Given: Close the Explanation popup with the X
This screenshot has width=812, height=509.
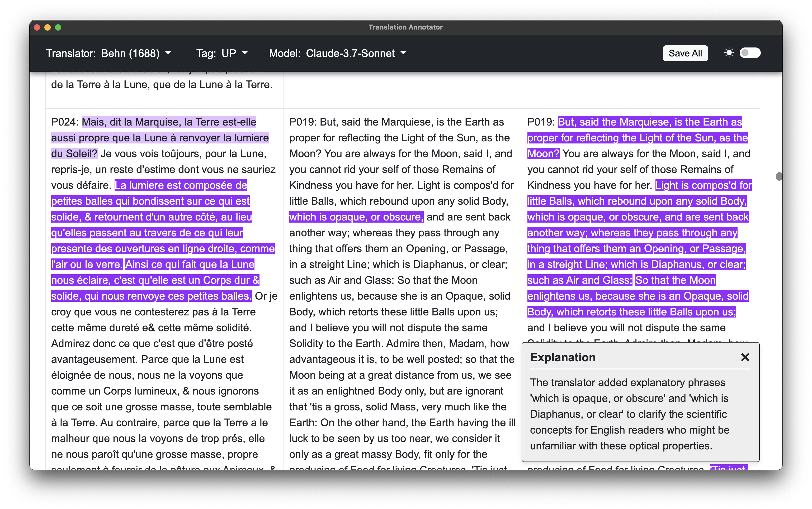Looking at the screenshot, I should coord(745,357).
